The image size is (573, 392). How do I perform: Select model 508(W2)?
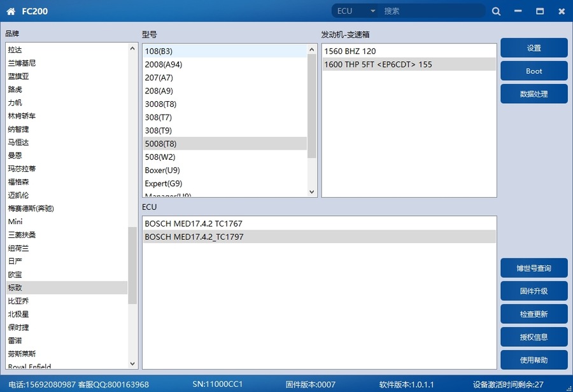pyautogui.click(x=225, y=157)
